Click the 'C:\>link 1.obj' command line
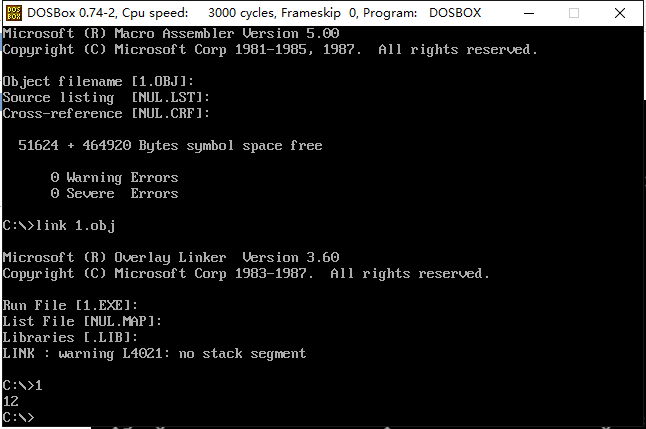 coord(59,226)
